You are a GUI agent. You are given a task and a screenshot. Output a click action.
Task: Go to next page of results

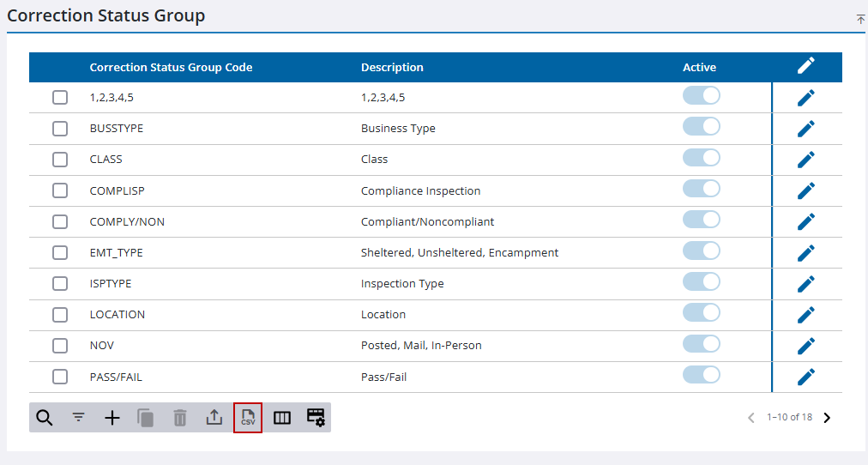(827, 418)
